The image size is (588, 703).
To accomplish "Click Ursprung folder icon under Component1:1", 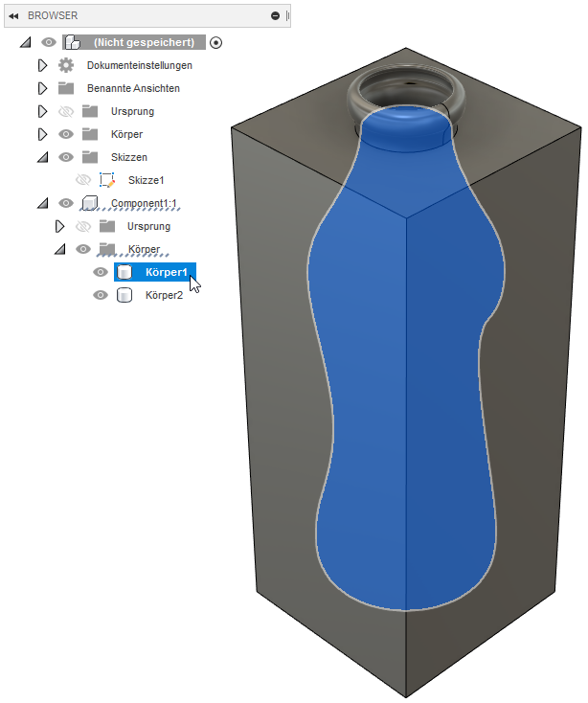I will tap(107, 226).
